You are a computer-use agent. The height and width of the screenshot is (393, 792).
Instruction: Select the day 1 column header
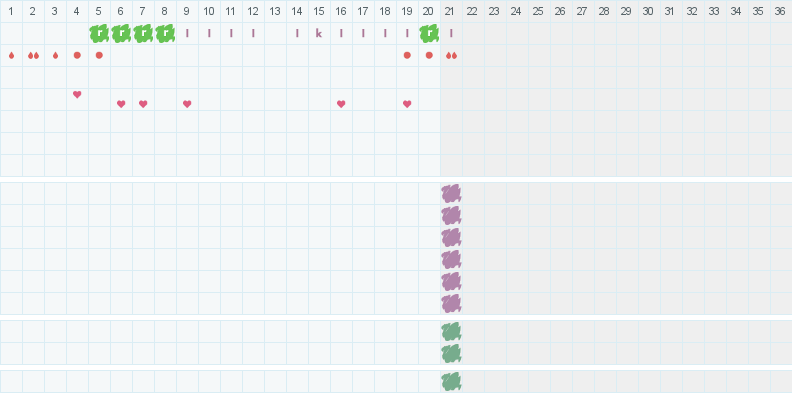pyautogui.click(x=11, y=11)
